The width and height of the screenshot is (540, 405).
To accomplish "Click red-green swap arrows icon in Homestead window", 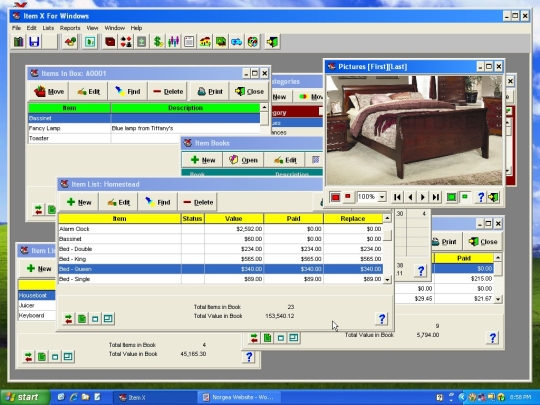I will (69, 319).
